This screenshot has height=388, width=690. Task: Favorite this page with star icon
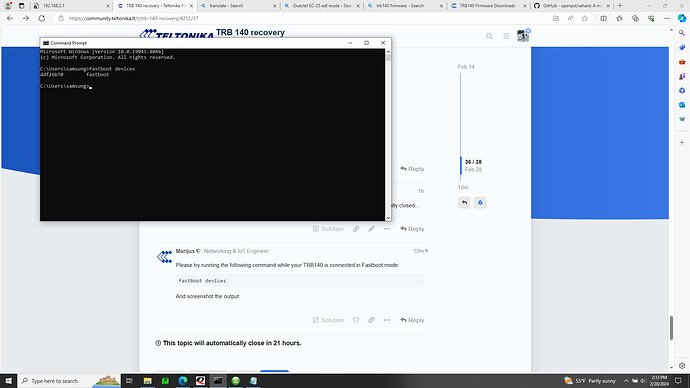click(584, 18)
